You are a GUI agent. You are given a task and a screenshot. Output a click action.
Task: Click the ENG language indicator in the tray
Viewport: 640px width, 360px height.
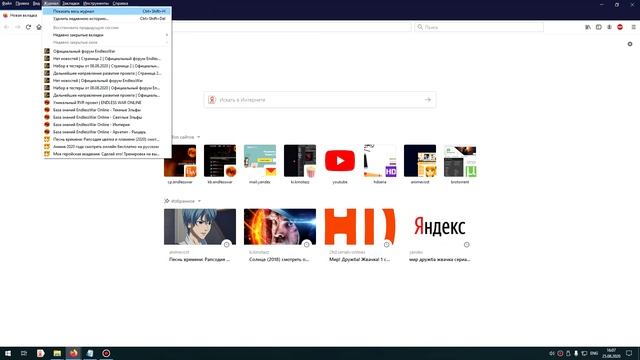tap(594, 353)
